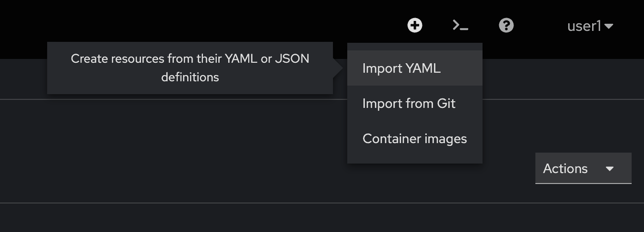Choose Import from Git option
This screenshot has height=232, width=644.
click(415, 103)
